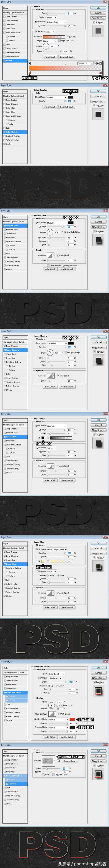
Task: Click the preview thumbnail in the Color Overlay dialog
Action: tap(98, 115)
